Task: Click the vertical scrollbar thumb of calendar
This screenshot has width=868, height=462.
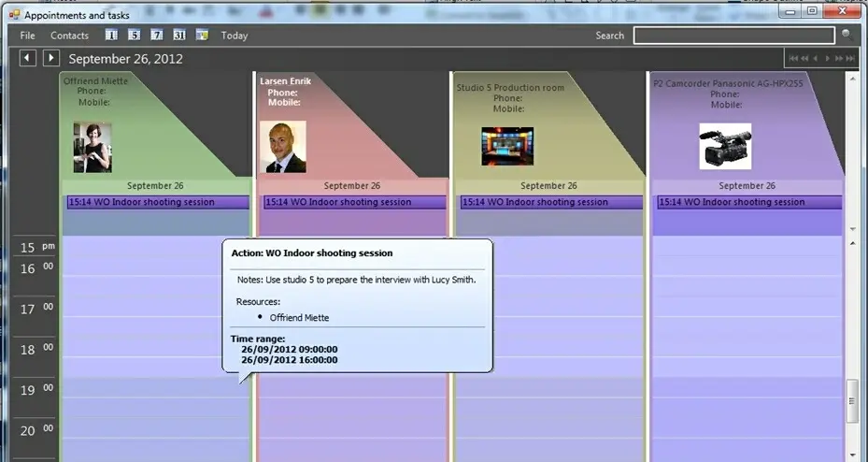Action: (852, 400)
